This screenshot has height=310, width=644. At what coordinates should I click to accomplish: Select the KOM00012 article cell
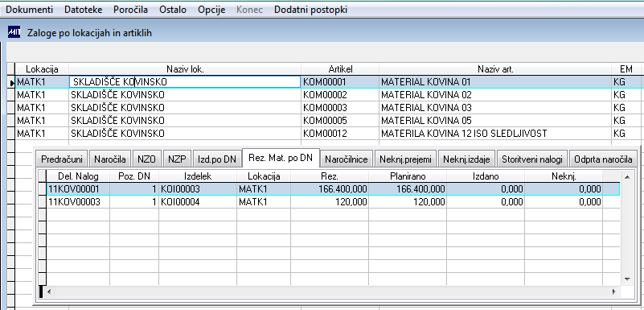click(x=340, y=134)
